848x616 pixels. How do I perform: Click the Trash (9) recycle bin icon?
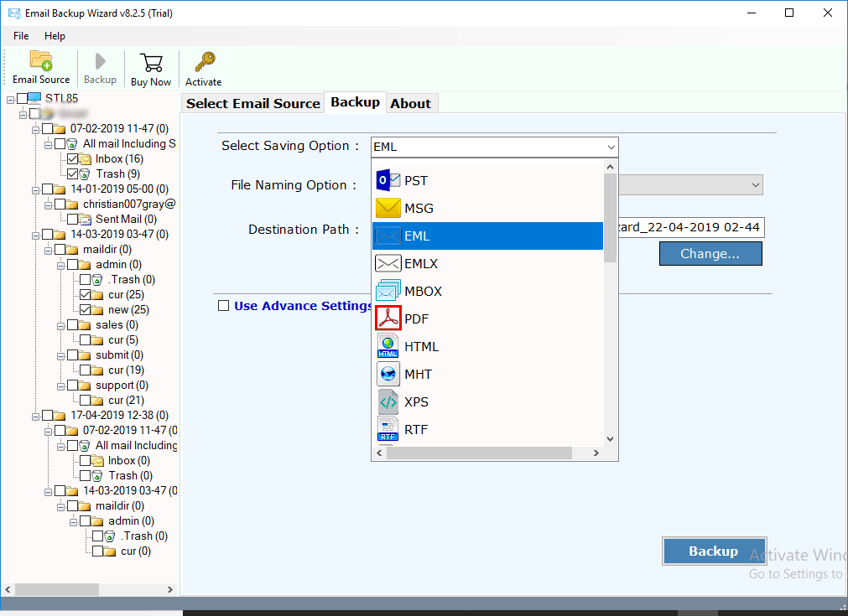[x=85, y=174]
